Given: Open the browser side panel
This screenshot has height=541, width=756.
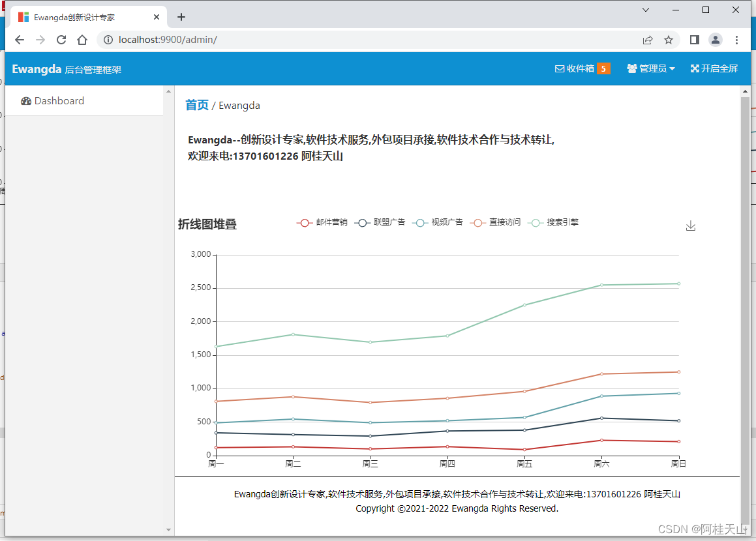Looking at the screenshot, I should pos(694,40).
